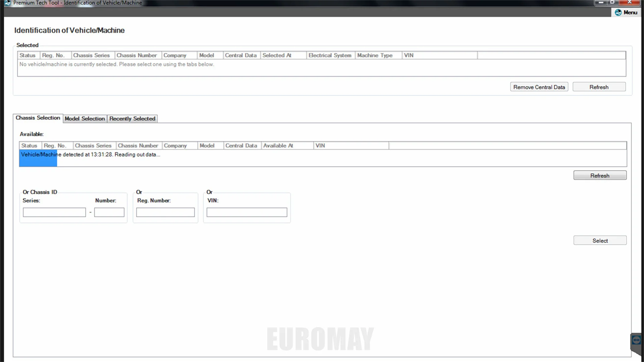Click Selected list VIN column header
This screenshot has height=362, width=644.
coord(440,55)
